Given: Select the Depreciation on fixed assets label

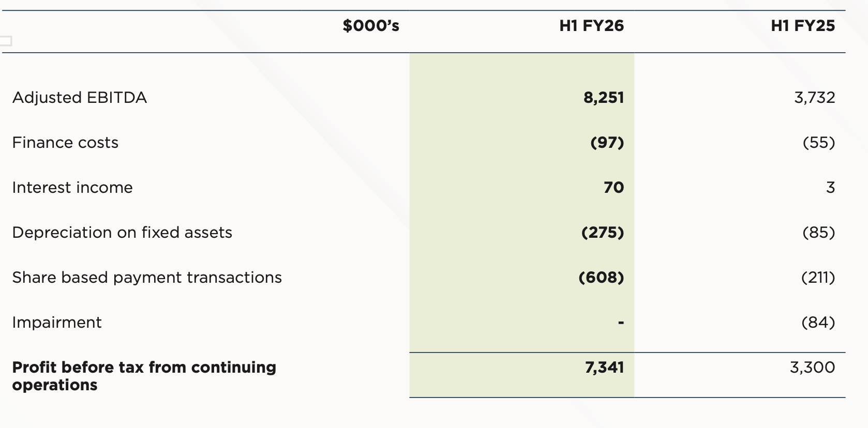Looking at the screenshot, I should point(122,233).
